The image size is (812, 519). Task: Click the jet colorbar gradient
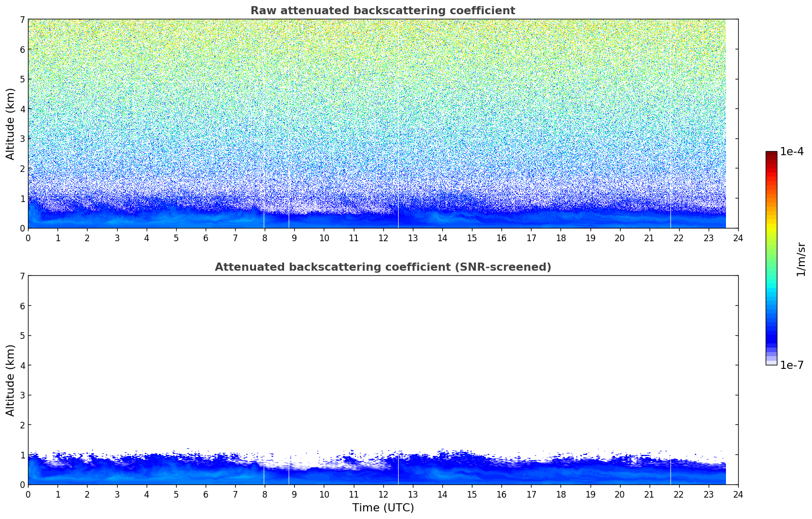point(771,258)
